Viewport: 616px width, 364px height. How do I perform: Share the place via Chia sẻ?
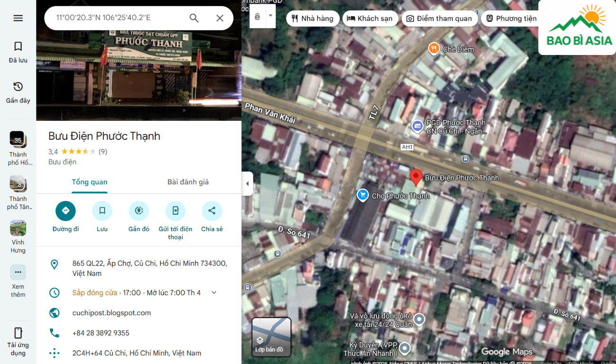212,211
